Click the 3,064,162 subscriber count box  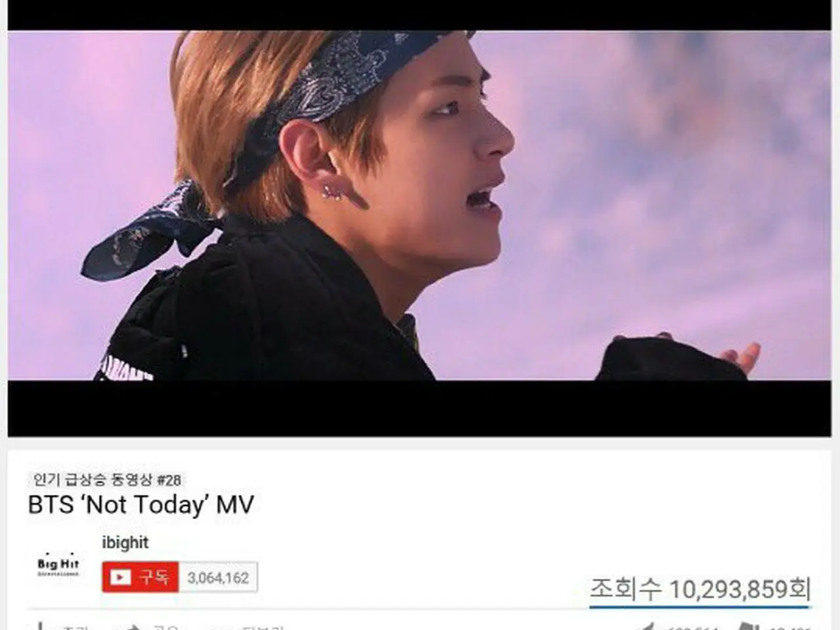click(218, 577)
